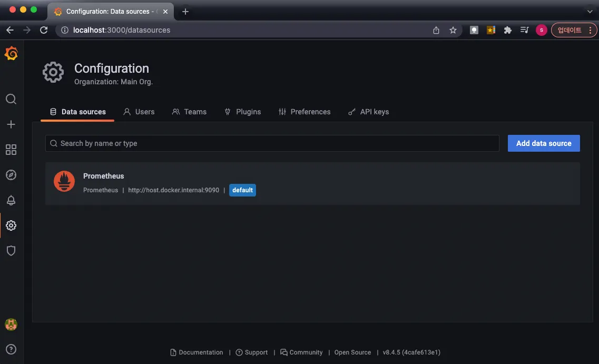The width and height of the screenshot is (599, 364).
Task: Select the Configuration: Data sources browser tab
Action: point(111,12)
